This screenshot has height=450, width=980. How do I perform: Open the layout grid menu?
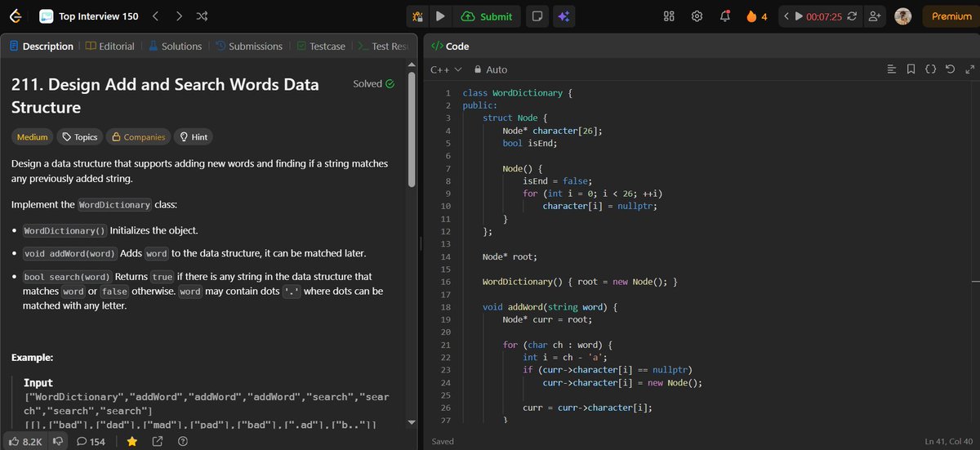[669, 16]
